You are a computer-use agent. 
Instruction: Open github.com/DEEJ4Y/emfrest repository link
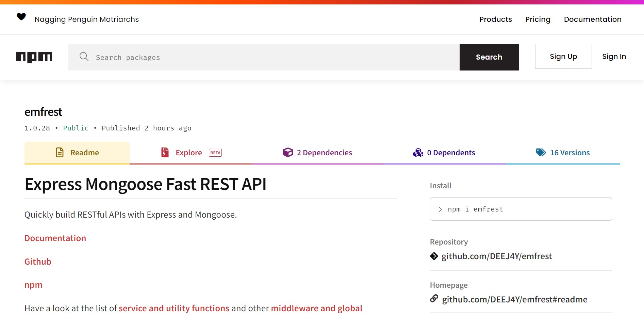pyautogui.click(x=497, y=256)
